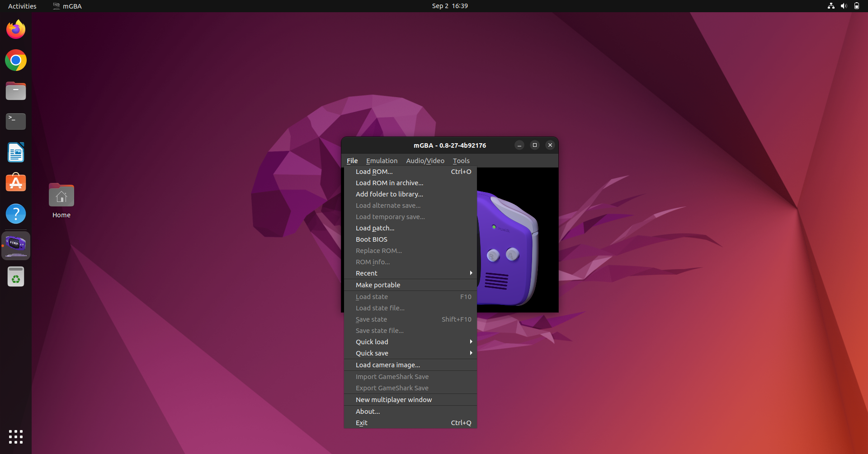The width and height of the screenshot is (868, 454).
Task: Open the About... dialog
Action: [x=368, y=411]
